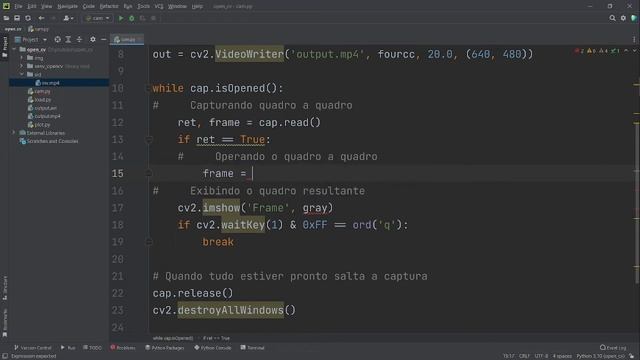The image size is (640, 360).
Task: Open output.mp4 in the project tree
Action: [47, 116]
